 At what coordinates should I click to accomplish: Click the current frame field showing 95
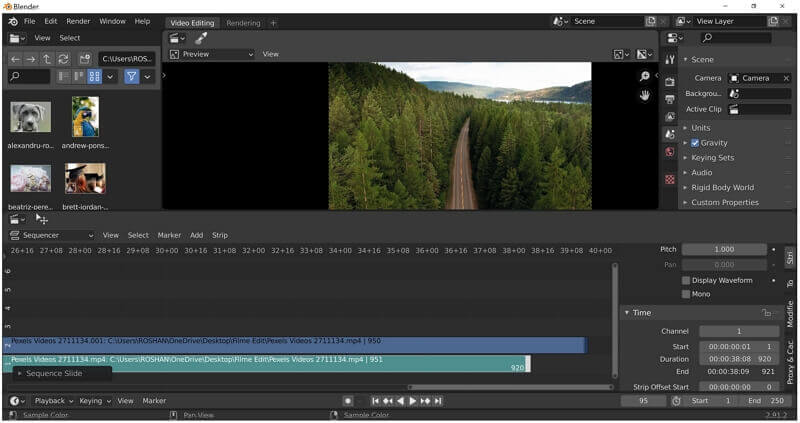(x=643, y=401)
